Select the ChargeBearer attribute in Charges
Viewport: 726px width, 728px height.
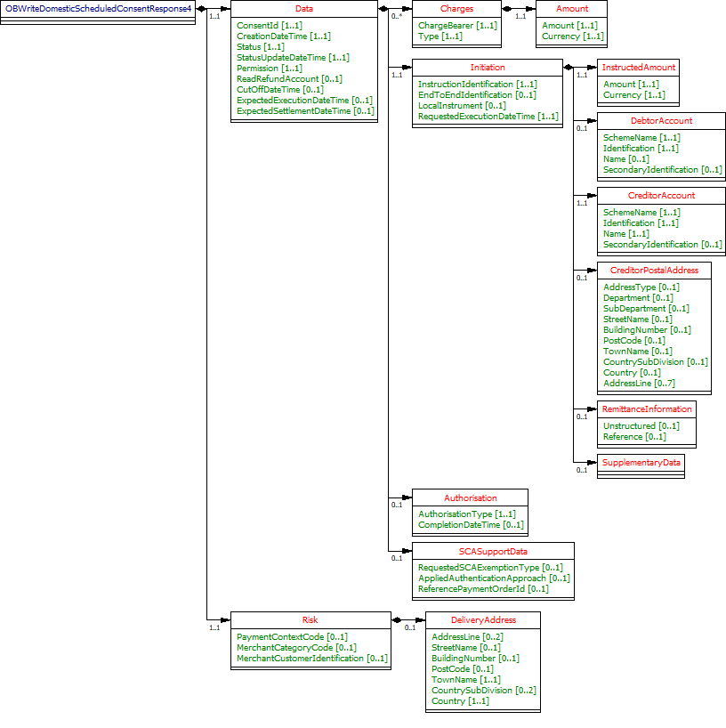[x=457, y=26]
